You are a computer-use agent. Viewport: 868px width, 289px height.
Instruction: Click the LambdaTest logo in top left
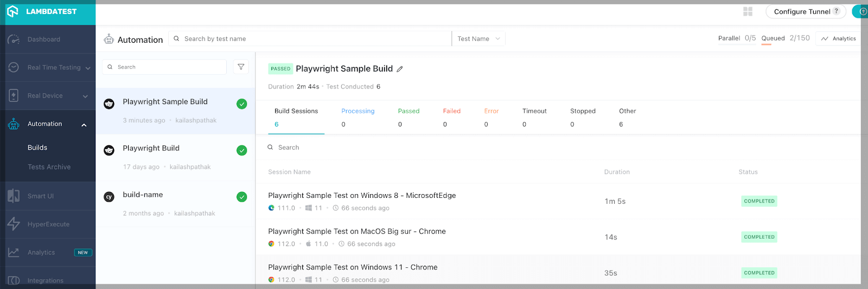tap(12, 11)
